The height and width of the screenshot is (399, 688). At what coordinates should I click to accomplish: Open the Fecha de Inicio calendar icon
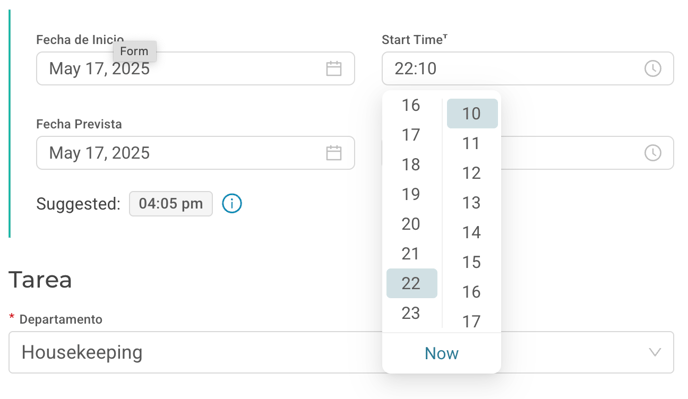click(333, 68)
